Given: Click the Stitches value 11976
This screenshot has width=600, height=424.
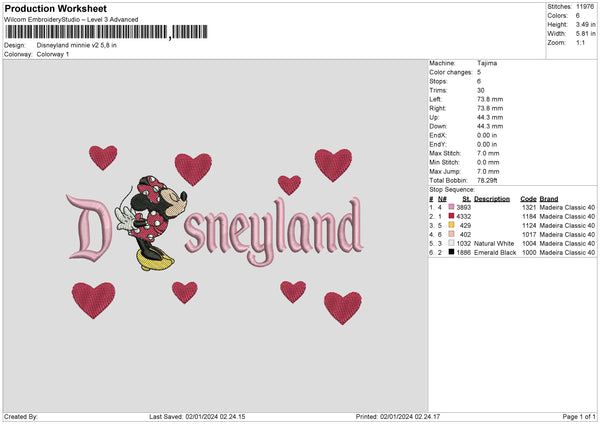Looking at the screenshot, I should click(585, 7).
